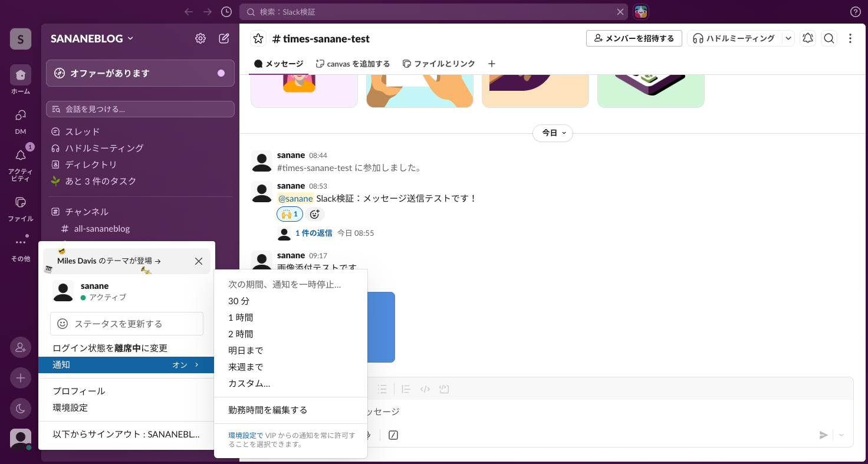Screen dimensions: 868x464
Task: Toggle the moon pause notifications icon
Action: point(21,408)
